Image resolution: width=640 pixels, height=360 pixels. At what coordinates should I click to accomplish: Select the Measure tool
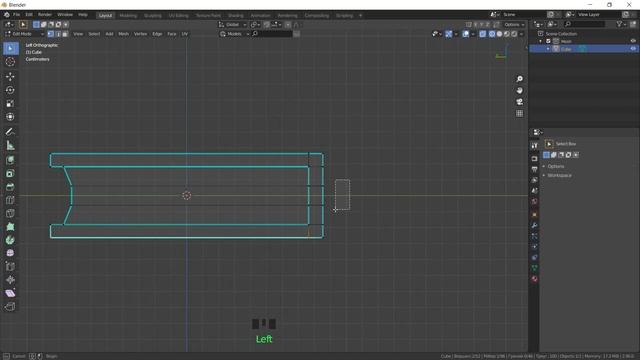(x=11, y=145)
